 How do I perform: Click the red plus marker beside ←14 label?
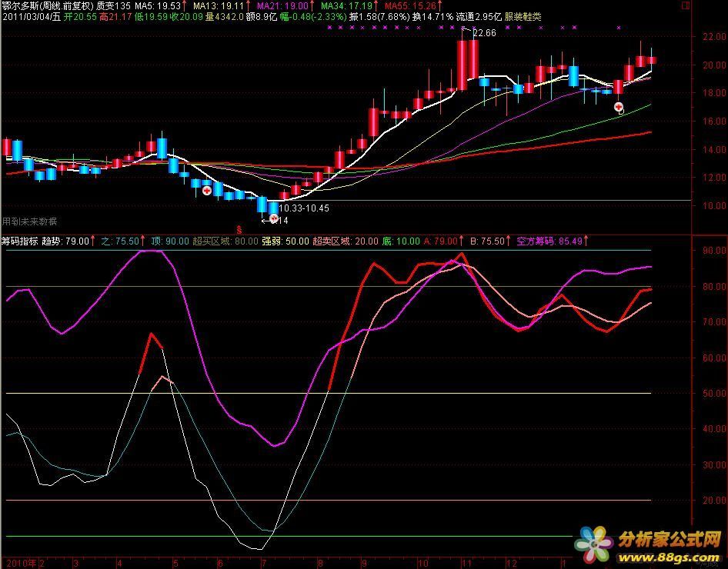(x=274, y=218)
